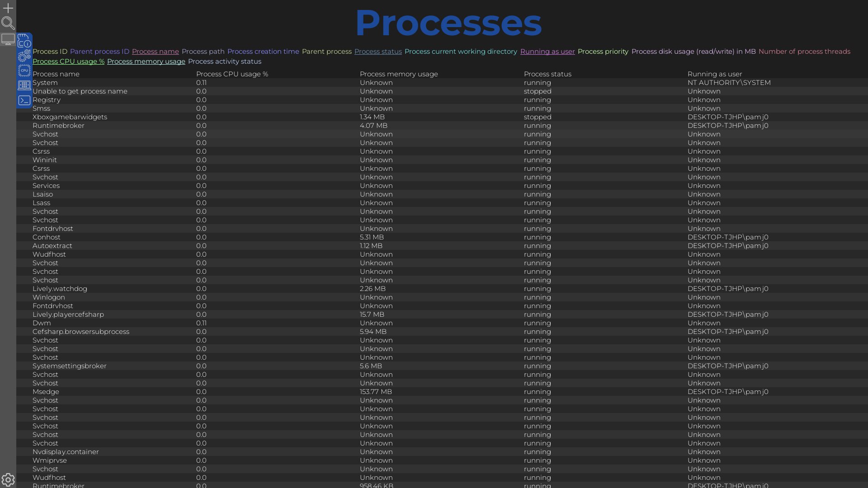868x488 pixels.
Task: Select the Systemsettingsbroker process row
Action: click(442, 366)
